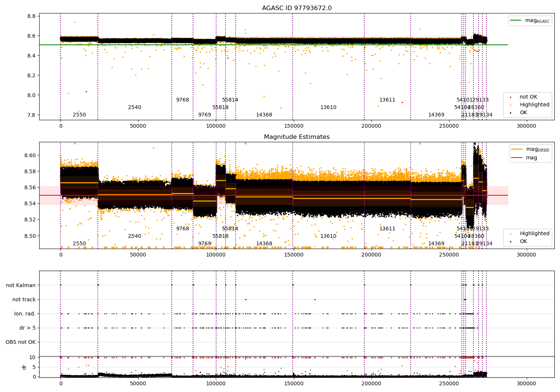Click obsid label '13610' in top plot
Image resolution: width=560 pixels, height=392 pixels.
pos(329,108)
